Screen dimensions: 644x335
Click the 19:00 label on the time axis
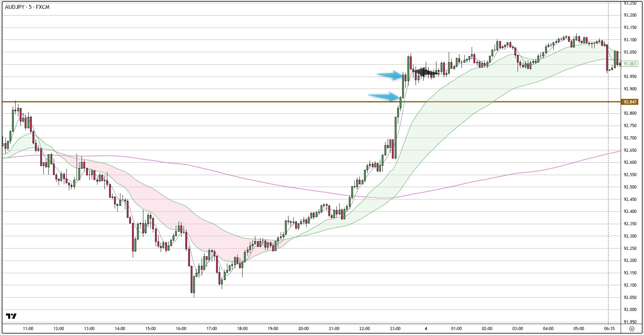coord(273,329)
